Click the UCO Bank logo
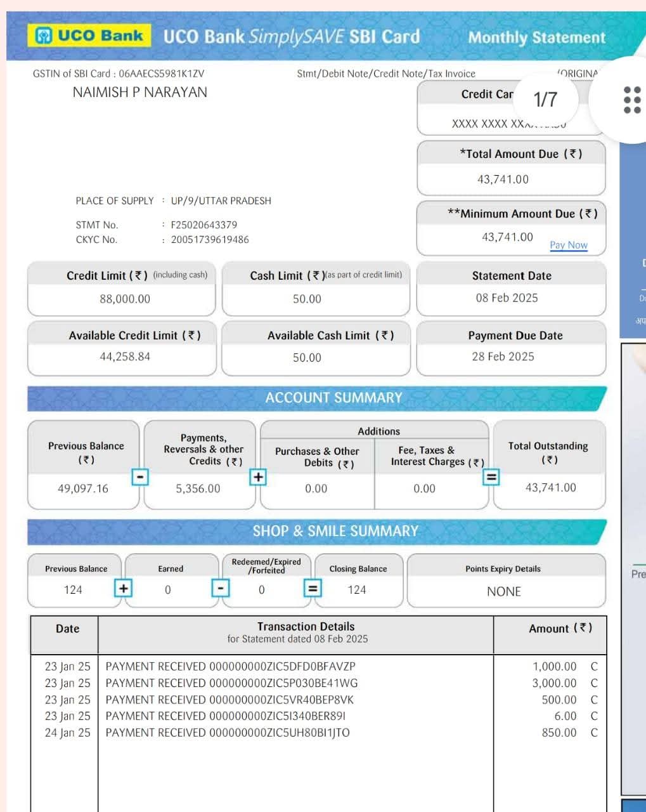The image size is (646, 812). (89, 36)
